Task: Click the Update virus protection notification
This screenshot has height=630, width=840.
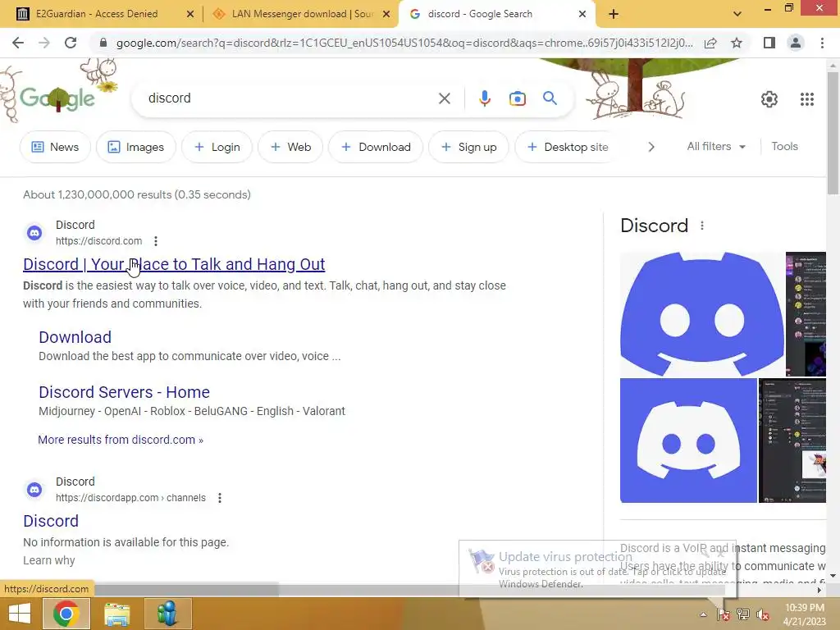Action: point(597,569)
